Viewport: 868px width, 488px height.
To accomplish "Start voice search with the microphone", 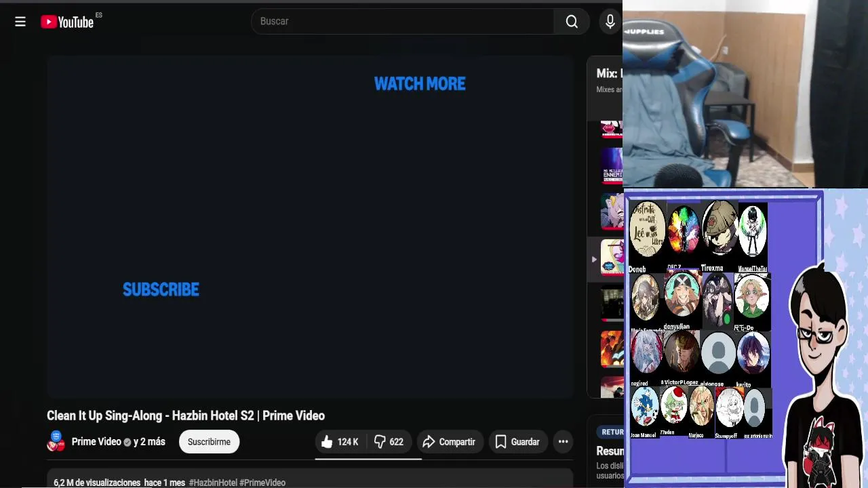I will tap(610, 22).
